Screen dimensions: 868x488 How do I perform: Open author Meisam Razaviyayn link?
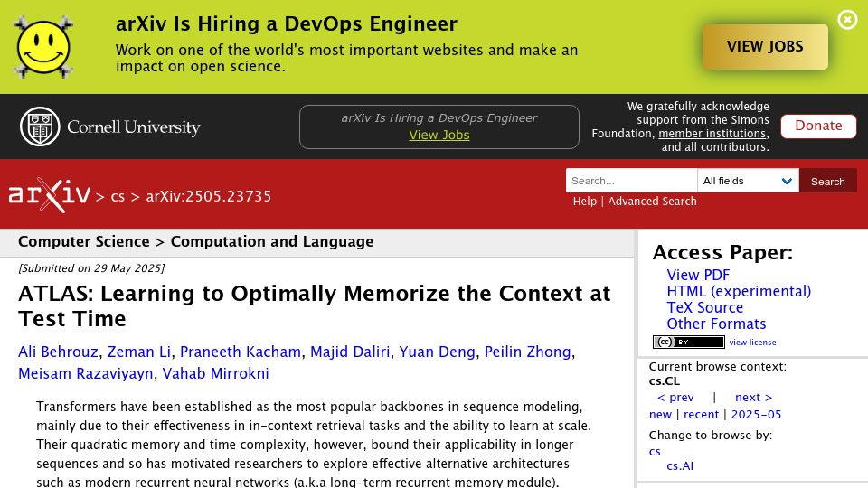86,373
